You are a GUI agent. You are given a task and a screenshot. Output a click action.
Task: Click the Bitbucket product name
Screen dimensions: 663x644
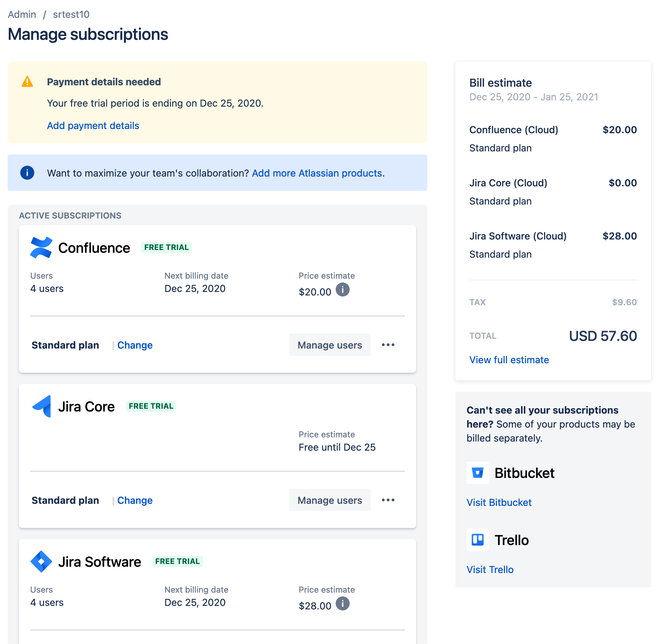coord(525,473)
